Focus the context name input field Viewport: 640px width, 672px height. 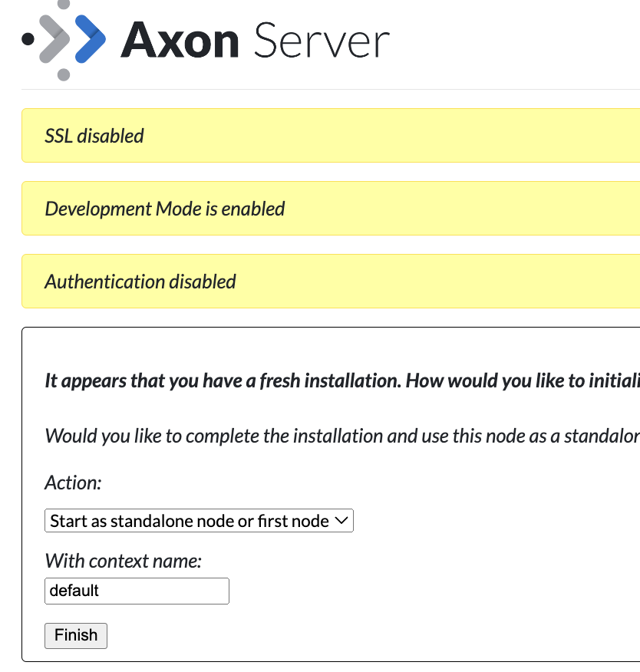click(137, 591)
